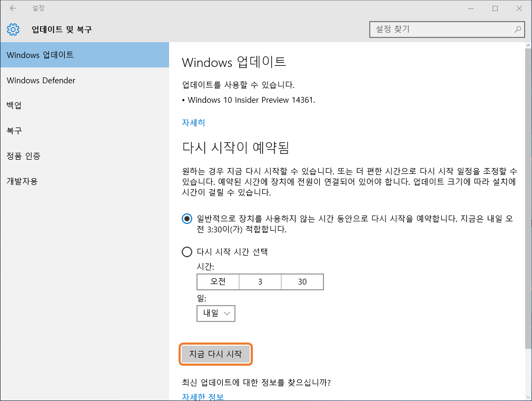Select the 일반적으로 장치를 사용하지 않는 시간 restart option
This screenshot has height=401, width=532.
(x=187, y=218)
